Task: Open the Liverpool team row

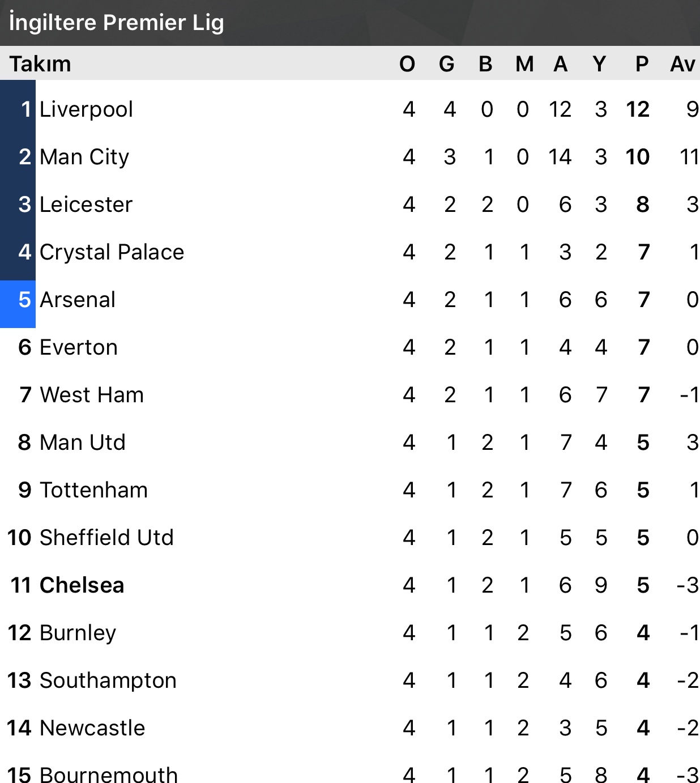Action: pyautogui.click(x=86, y=109)
